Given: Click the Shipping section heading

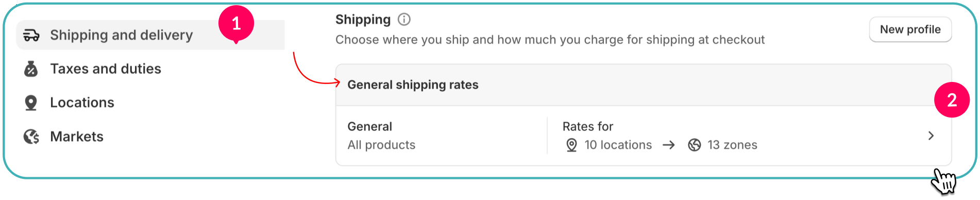Looking at the screenshot, I should pos(363,20).
